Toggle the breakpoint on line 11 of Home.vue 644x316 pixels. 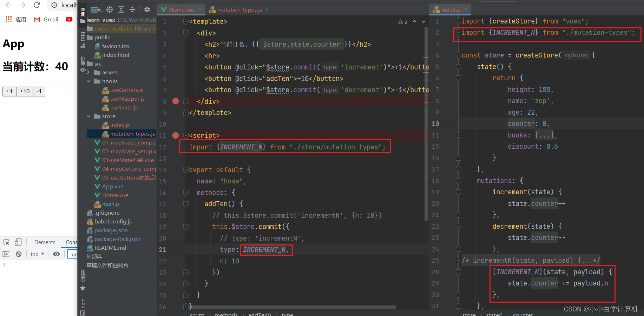click(x=176, y=135)
